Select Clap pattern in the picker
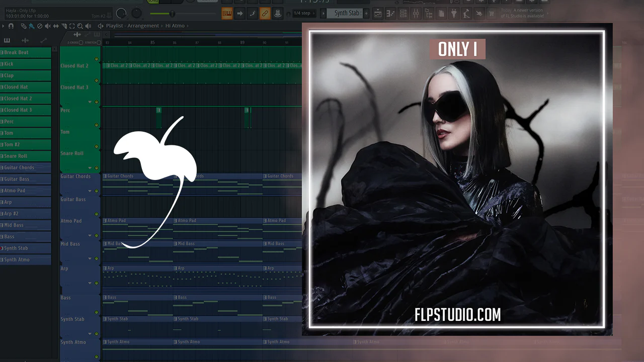 pyautogui.click(x=26, y=75)
